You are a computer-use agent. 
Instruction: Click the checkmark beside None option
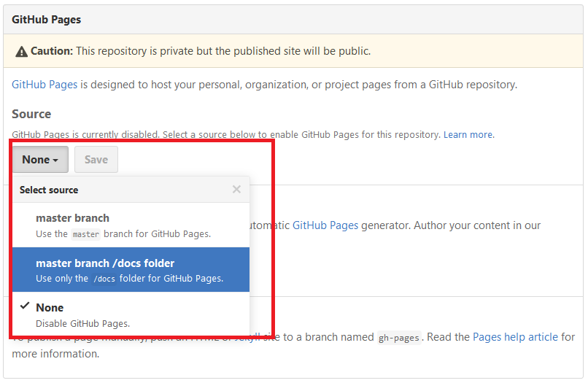(x=25, y=306)
